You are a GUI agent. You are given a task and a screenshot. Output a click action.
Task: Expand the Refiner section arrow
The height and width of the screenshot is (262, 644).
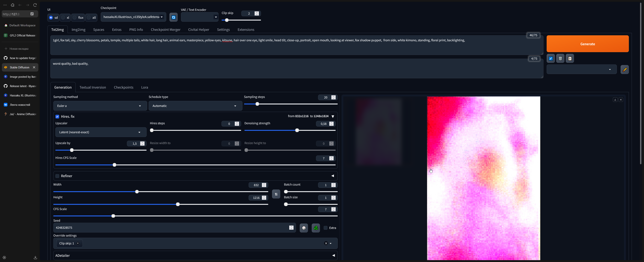(333, 176)
